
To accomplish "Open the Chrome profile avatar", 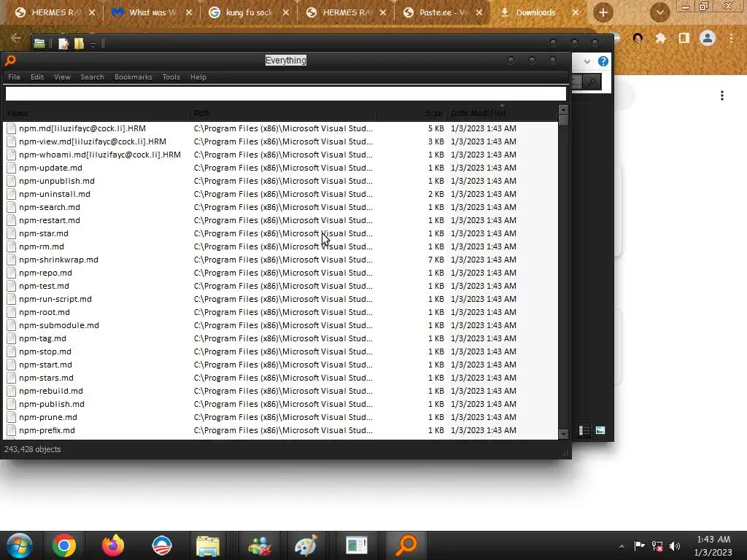I will [x=708, y=38].
